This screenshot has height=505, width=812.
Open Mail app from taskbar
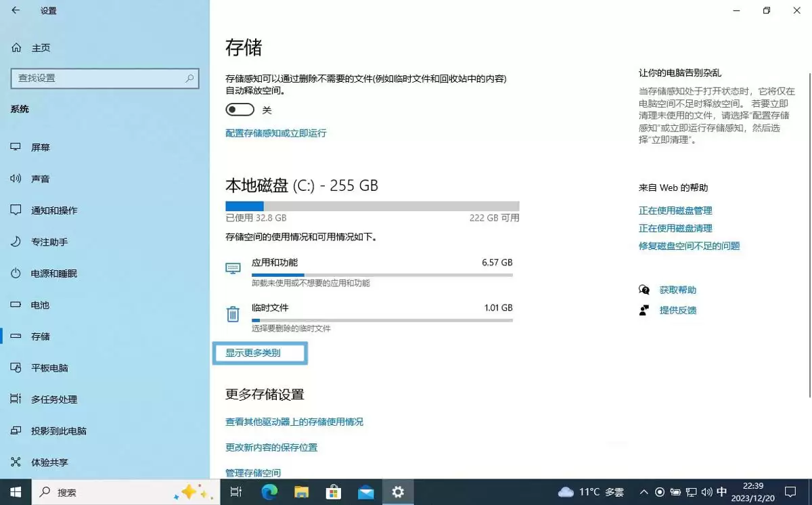pos(366,492)
